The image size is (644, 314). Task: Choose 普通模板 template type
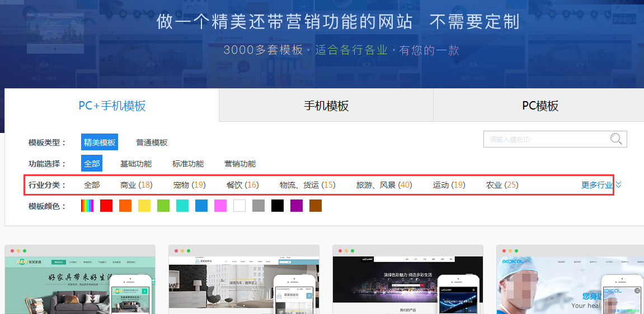coord(152,142)
